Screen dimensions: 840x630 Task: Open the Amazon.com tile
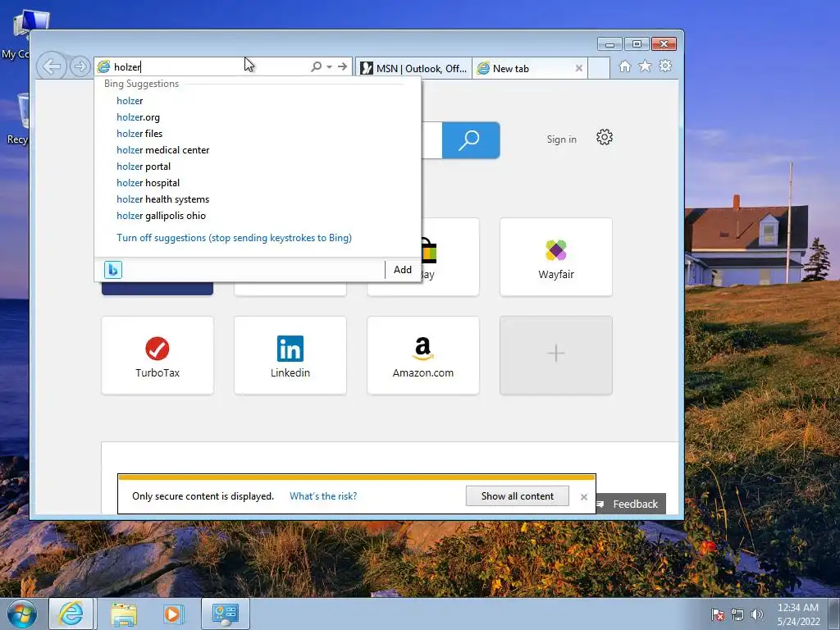pyautogui.click(x=423, y=356)
